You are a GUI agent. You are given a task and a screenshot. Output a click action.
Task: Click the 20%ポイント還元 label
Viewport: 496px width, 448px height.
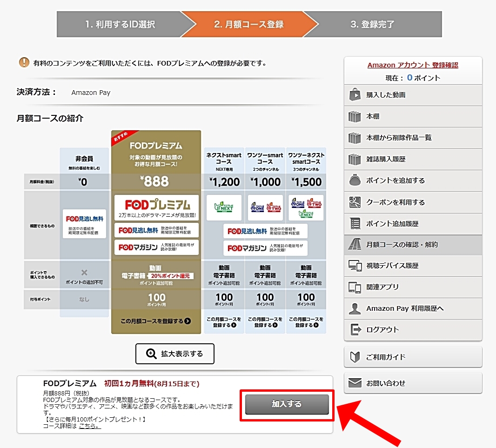click(x=170, y=276)
